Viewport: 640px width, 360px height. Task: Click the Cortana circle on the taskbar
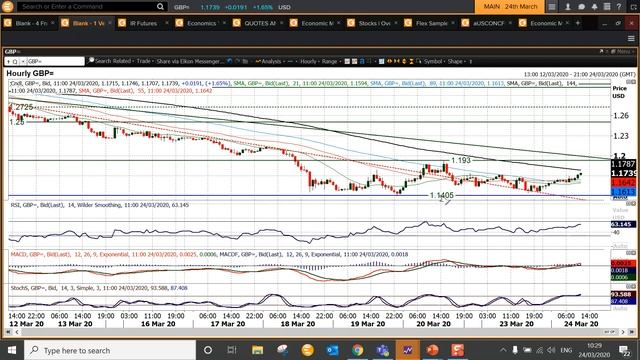point(208,350)
